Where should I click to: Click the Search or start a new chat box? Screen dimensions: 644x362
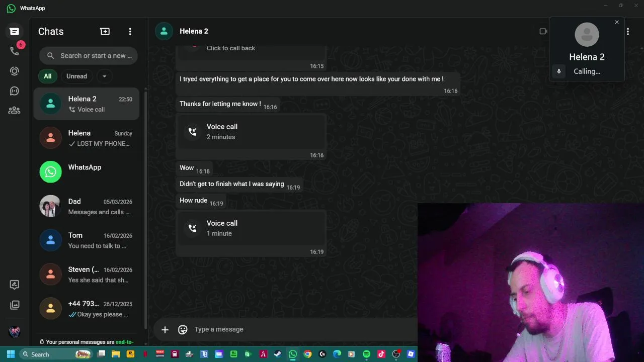point(89,56)
